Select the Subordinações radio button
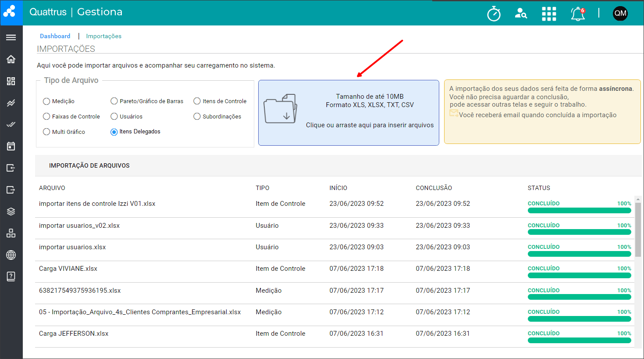 [x=197, y=116]
